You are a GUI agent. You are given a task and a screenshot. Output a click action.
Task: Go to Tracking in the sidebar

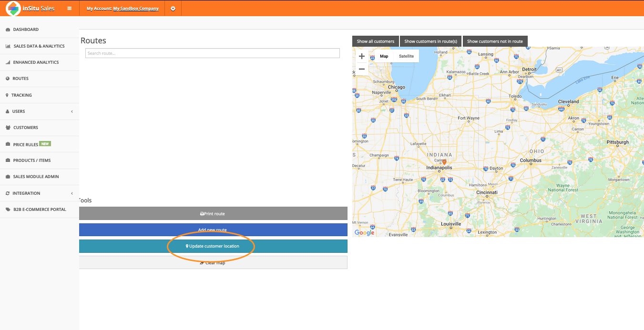click(21, 95)
